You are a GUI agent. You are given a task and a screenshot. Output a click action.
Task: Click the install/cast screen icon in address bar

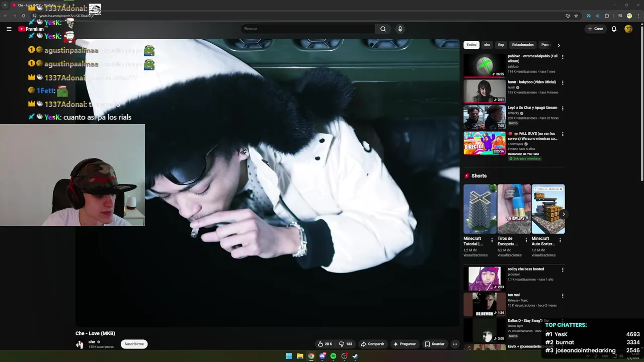(x=568, y=16)
